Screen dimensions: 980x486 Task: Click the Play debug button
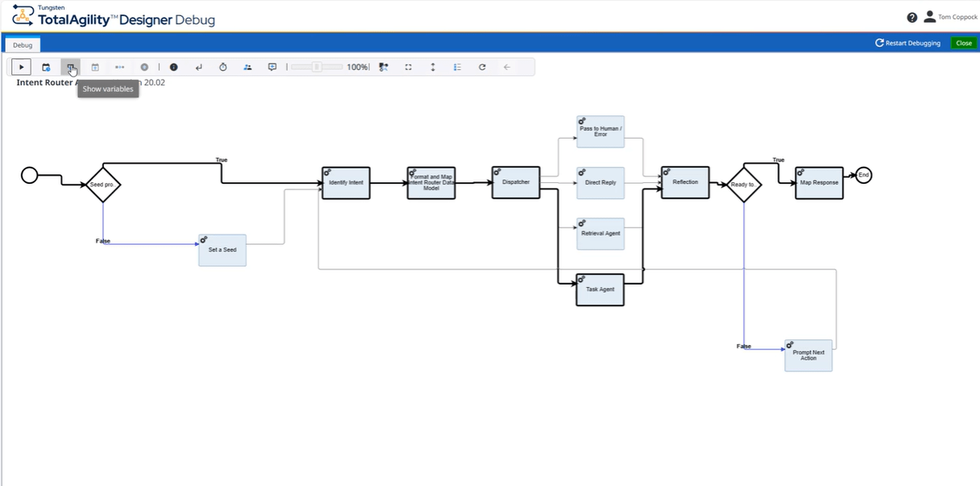22,67
